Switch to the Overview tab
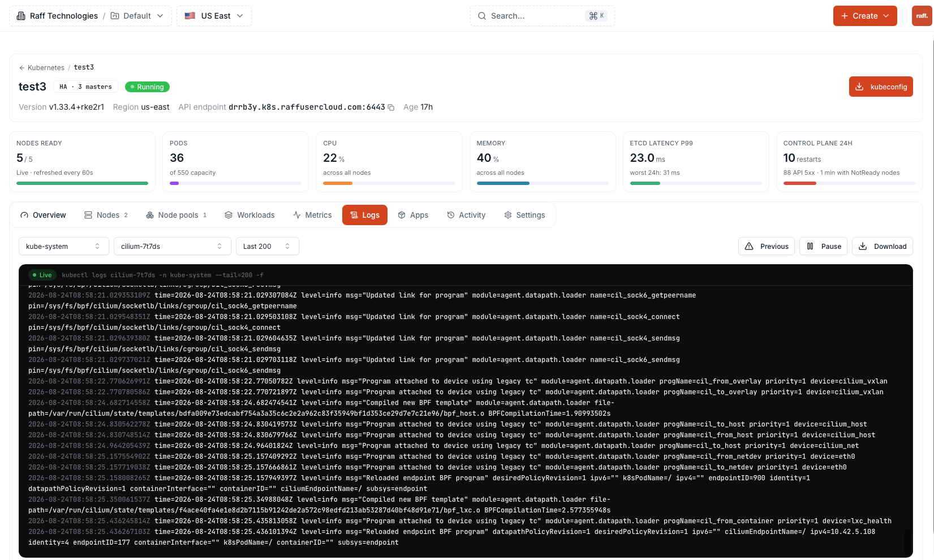 (43, 215)
